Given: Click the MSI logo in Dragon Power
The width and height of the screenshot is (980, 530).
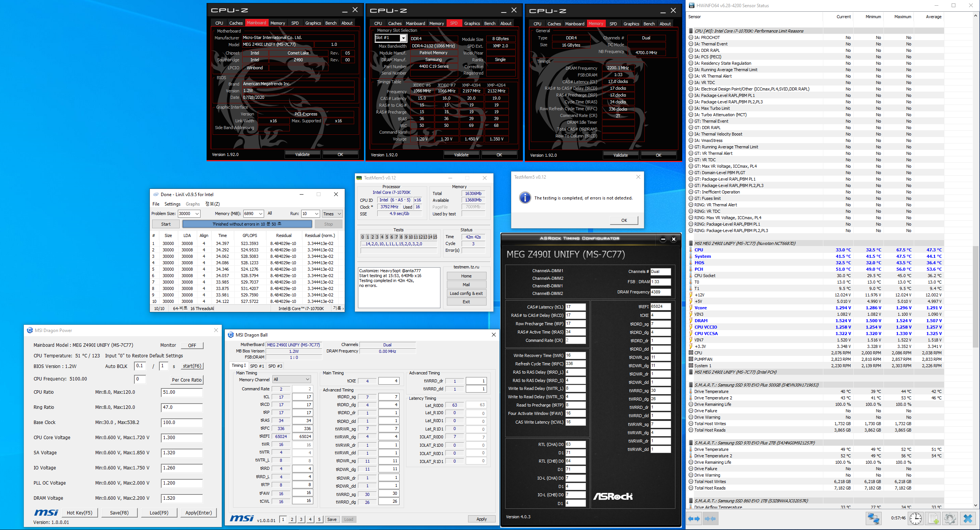Looking at the screenshot, I should 46,513.
